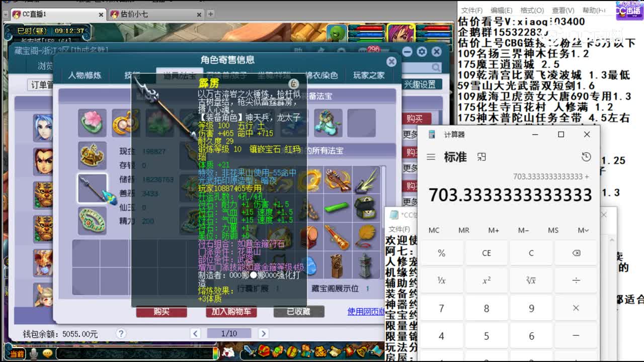Open the 使用网页版 link
Viewport: 644px width, 362px height.
pos(366,312)
